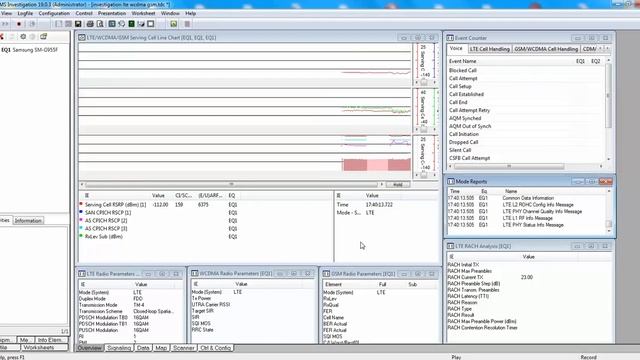Click the LTE RACH Analysis title icon
640x360 pixels.
pyautogui.click(x=450, y=246)
